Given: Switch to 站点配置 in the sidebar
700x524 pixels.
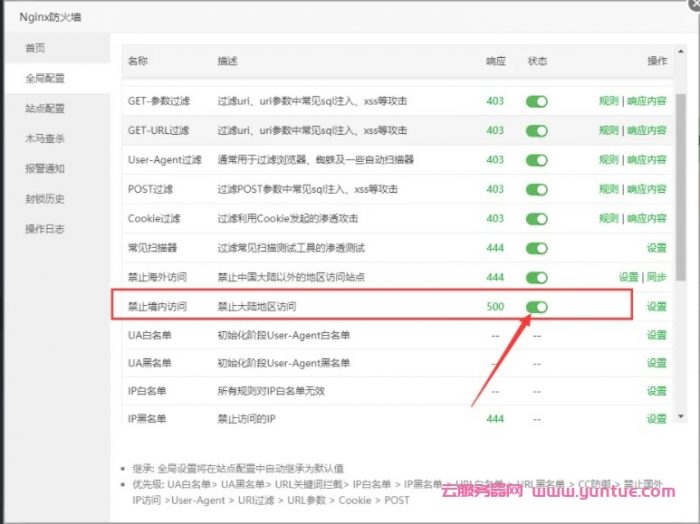Looking at the screenshot, I should pyautogui.click(x=45, y=108).
